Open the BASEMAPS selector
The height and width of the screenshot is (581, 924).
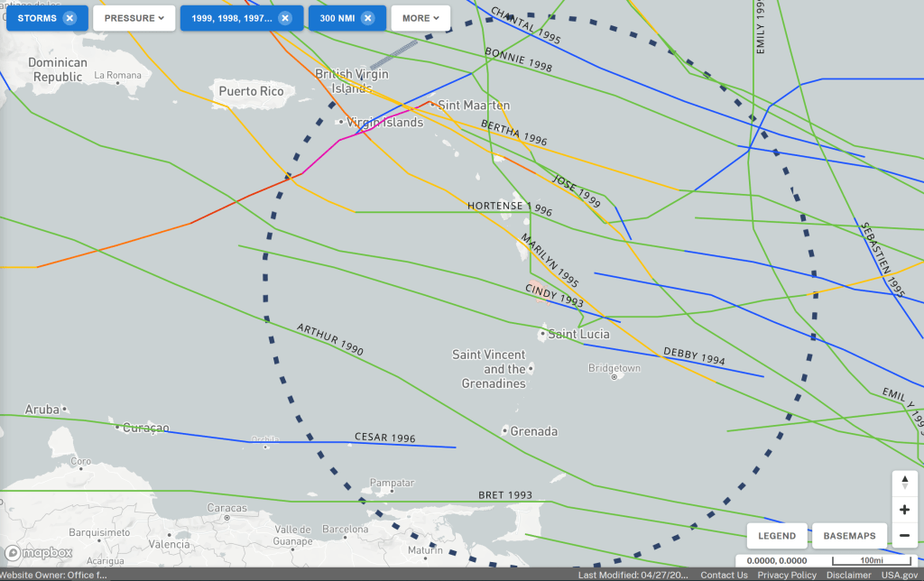click(849, 536)
